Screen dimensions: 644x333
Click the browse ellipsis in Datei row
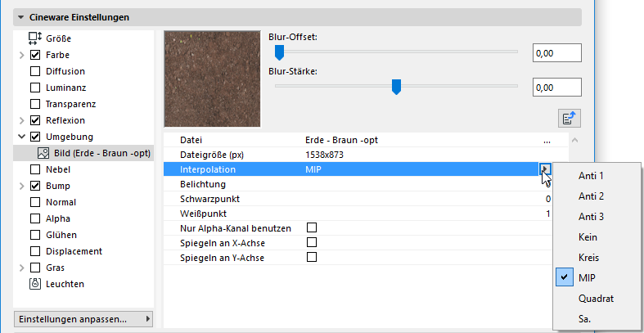point(547,141)
